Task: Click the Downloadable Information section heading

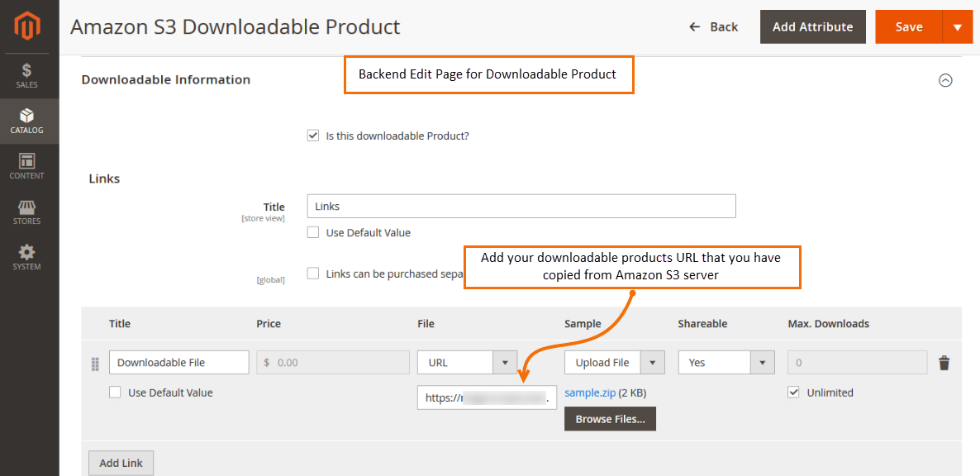Action: (x=165, y=80)
